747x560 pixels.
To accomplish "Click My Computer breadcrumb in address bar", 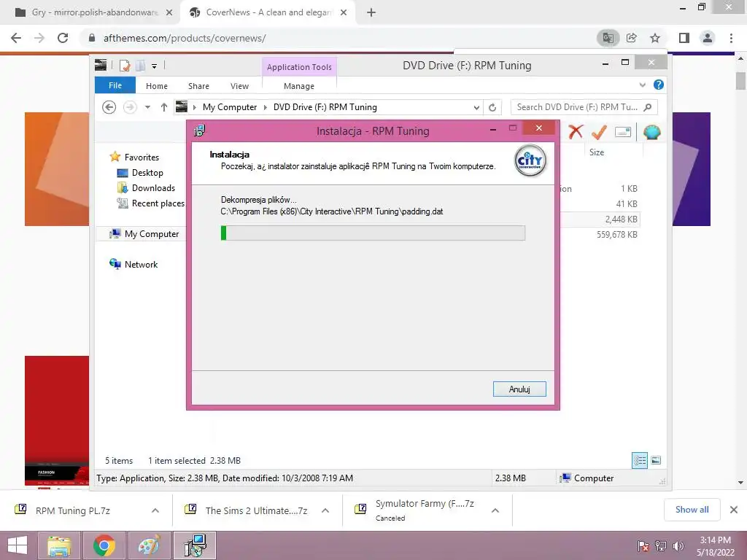I will 230,107.
